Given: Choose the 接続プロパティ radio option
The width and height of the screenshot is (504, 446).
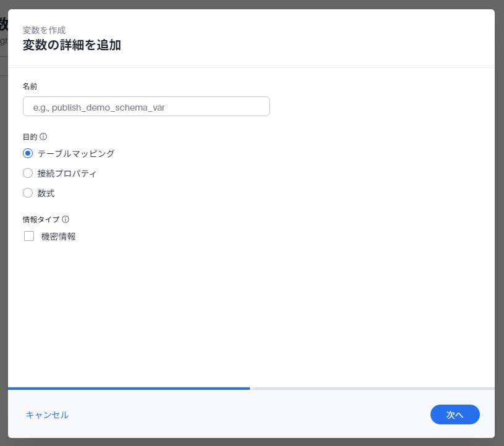Looking at the screenshot, I should 28,173.
